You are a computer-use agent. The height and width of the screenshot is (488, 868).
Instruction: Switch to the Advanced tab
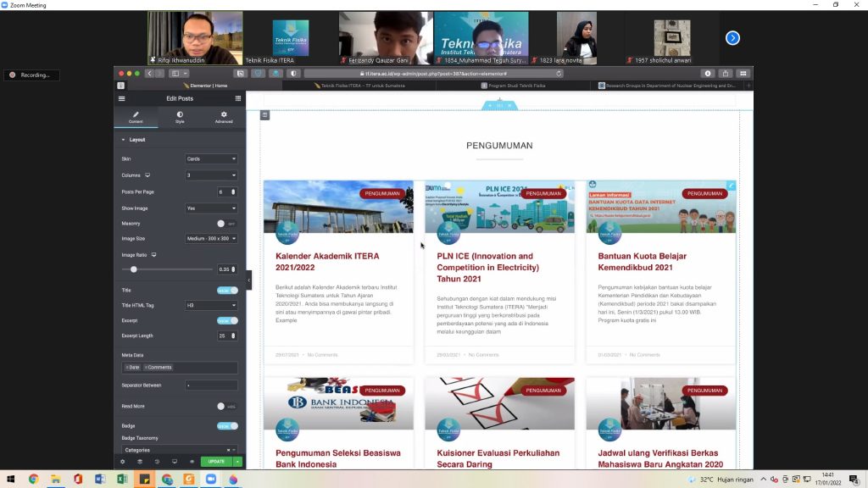tap(224, 117)
